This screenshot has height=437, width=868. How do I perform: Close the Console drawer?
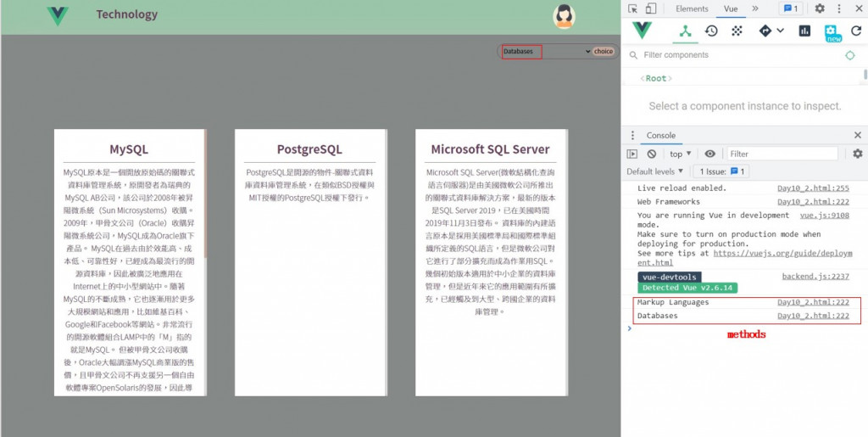click(x=858, y=135)
